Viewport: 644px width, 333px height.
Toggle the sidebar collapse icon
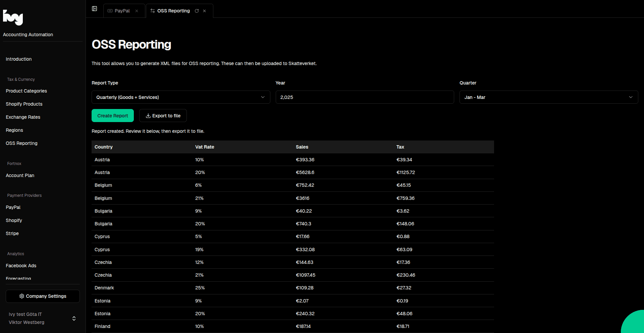pos(95,9)
